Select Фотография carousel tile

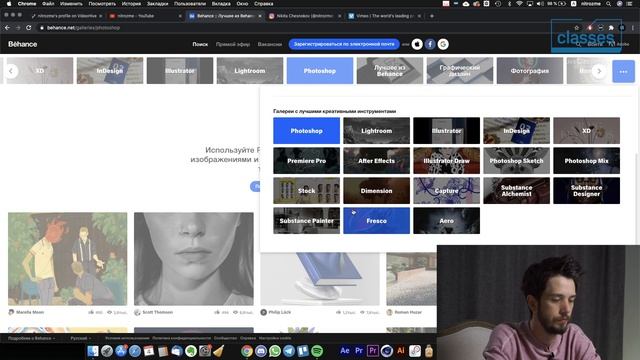click(x=530, y=71)
